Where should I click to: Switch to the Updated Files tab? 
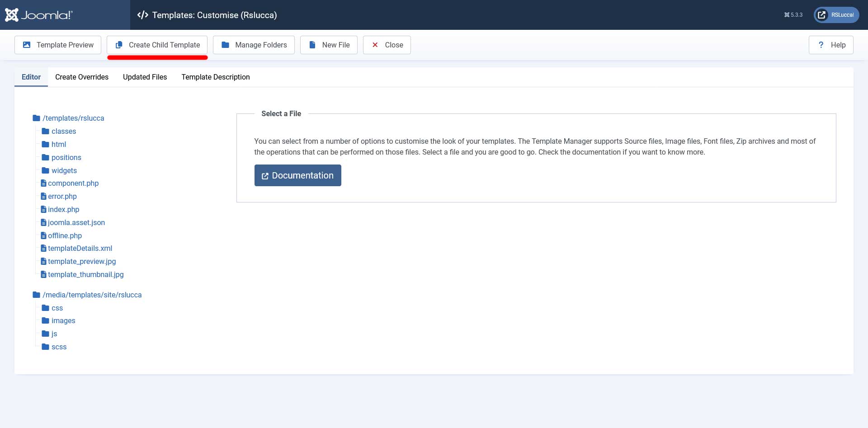pos(145,77)
